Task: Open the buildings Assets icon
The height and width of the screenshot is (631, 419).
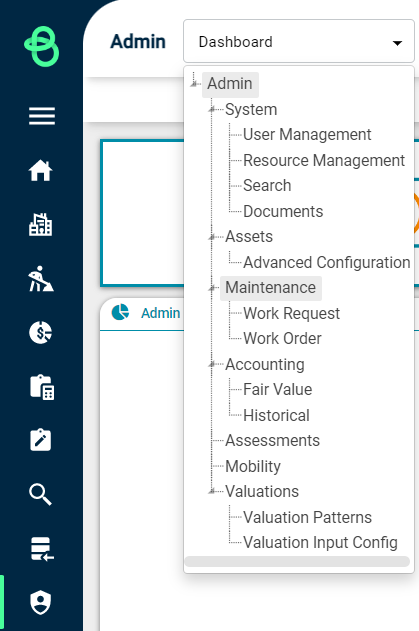Action: tap(41, 224)
